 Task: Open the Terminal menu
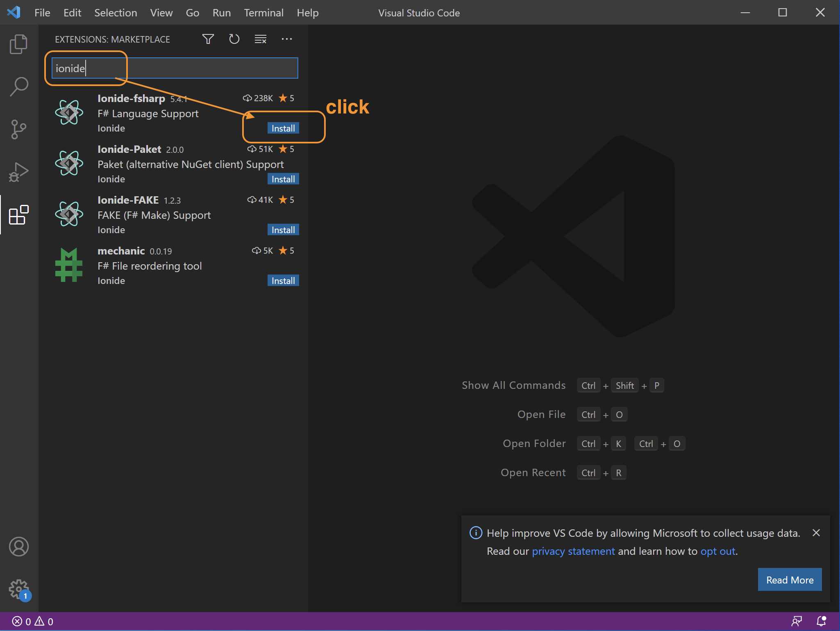(263, 13)
